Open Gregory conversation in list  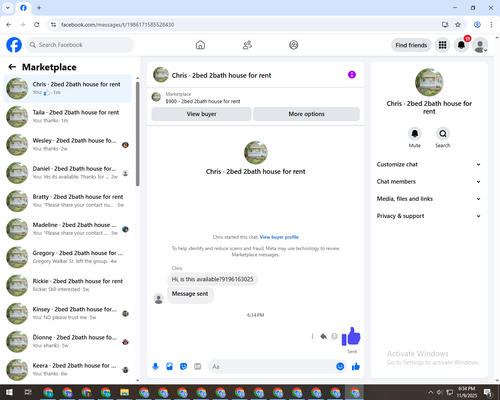click(x=67, y=257)
